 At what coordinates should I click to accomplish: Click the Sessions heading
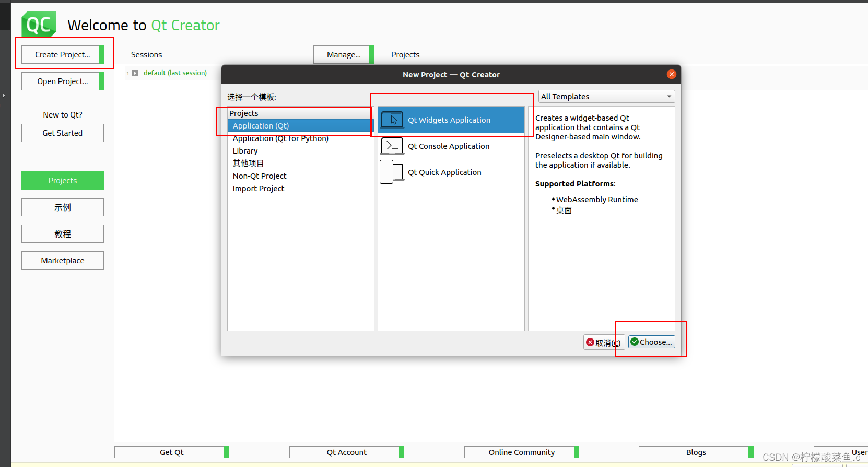pos(146,55)
